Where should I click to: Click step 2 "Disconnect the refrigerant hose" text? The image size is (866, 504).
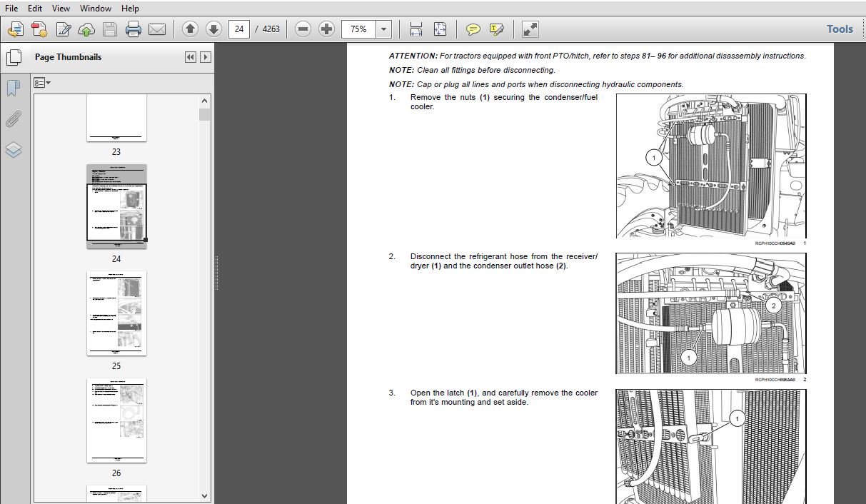click(x=504, y=261)
